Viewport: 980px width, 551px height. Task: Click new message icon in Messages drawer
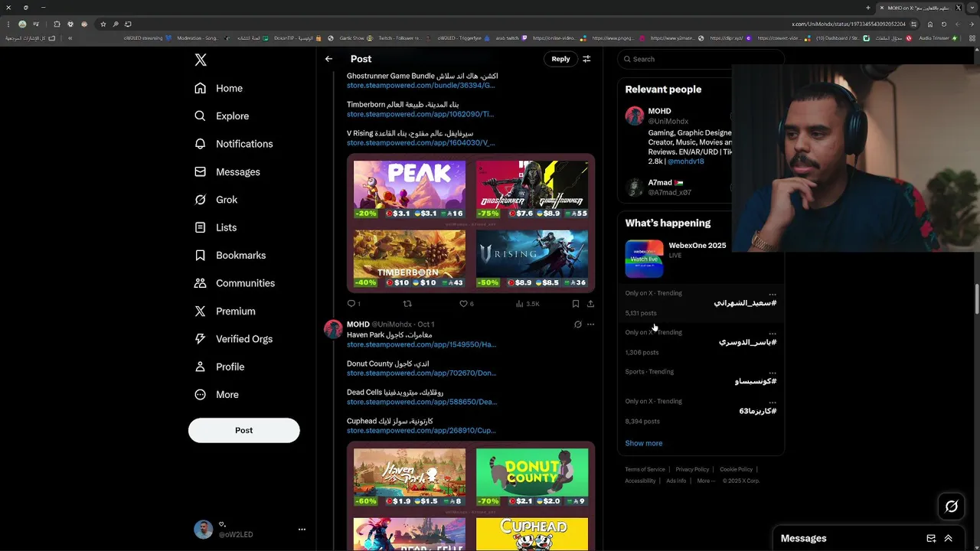click(931, 539)
